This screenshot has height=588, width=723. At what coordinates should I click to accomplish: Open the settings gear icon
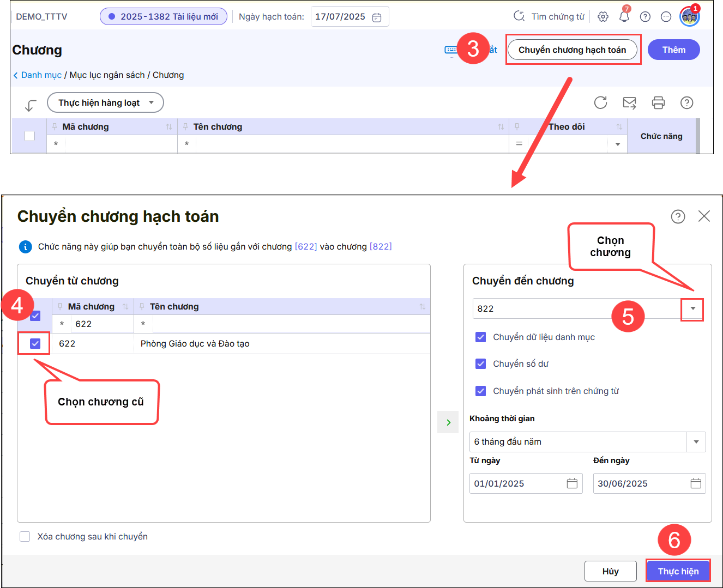tap(602, 17)
